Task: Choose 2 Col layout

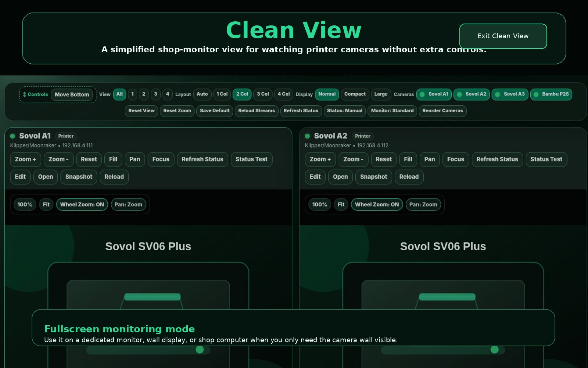Action: 242,94
